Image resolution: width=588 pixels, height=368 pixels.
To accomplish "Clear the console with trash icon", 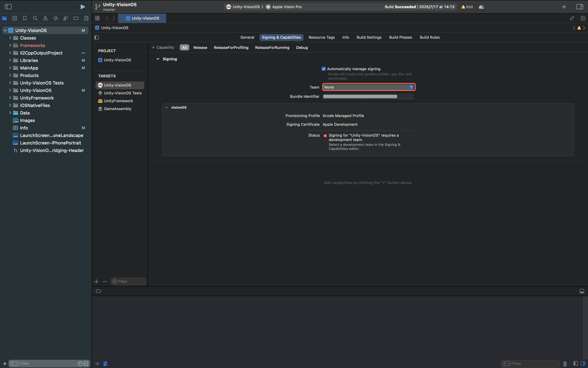I will coord(565,364).
